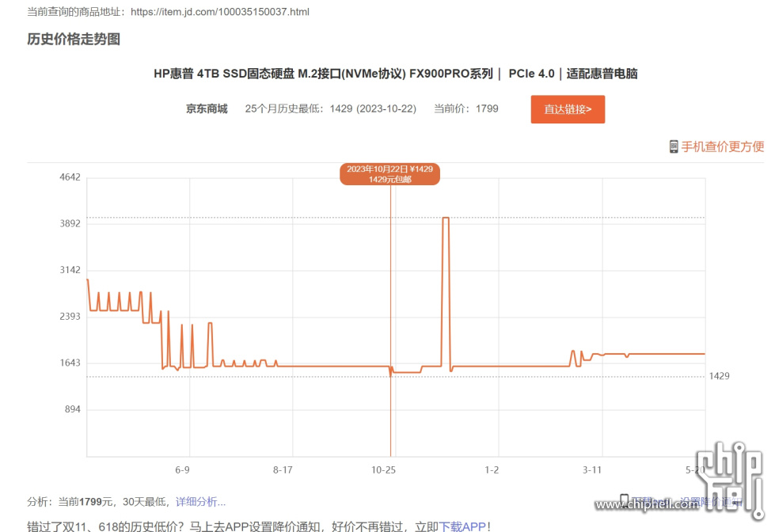Click the 3142 y-axis label
Viewport: 775px width, 532px height.
pos(70,270)
